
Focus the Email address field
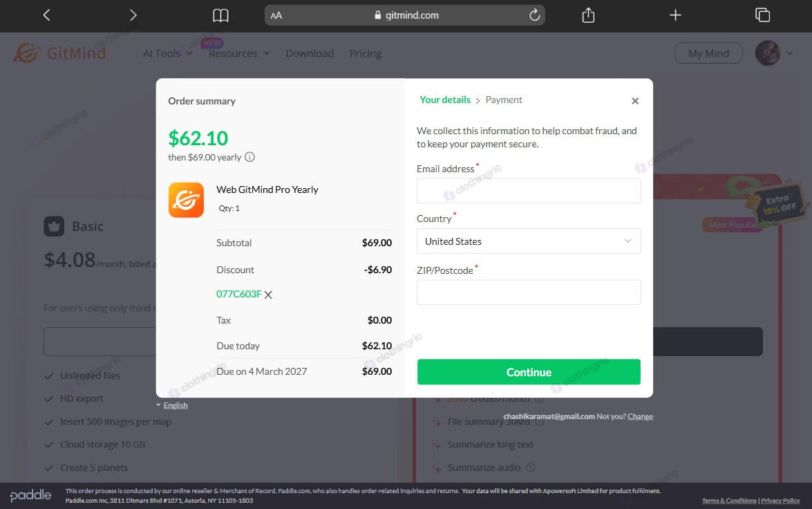point(529,191)
